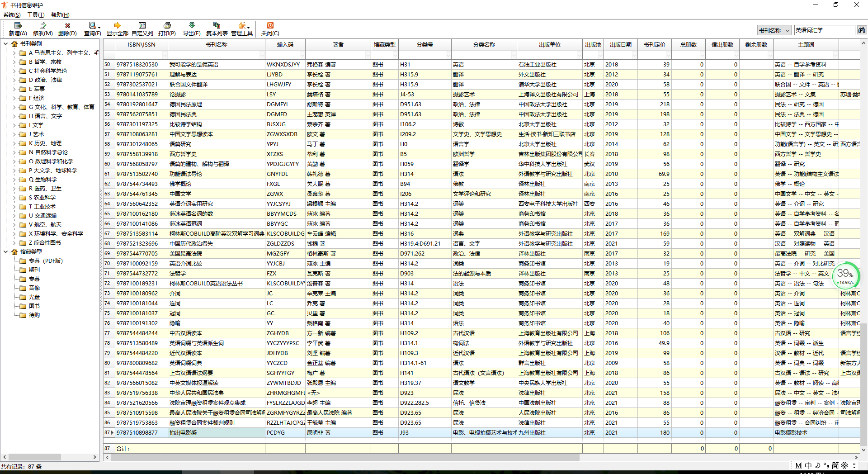
Task: Click the 关闭(C) close toolbar button
Action: coord(270,26)
